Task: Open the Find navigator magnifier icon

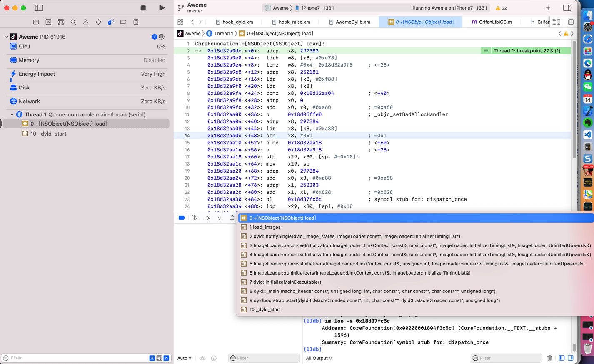Action: pos(73,22)
